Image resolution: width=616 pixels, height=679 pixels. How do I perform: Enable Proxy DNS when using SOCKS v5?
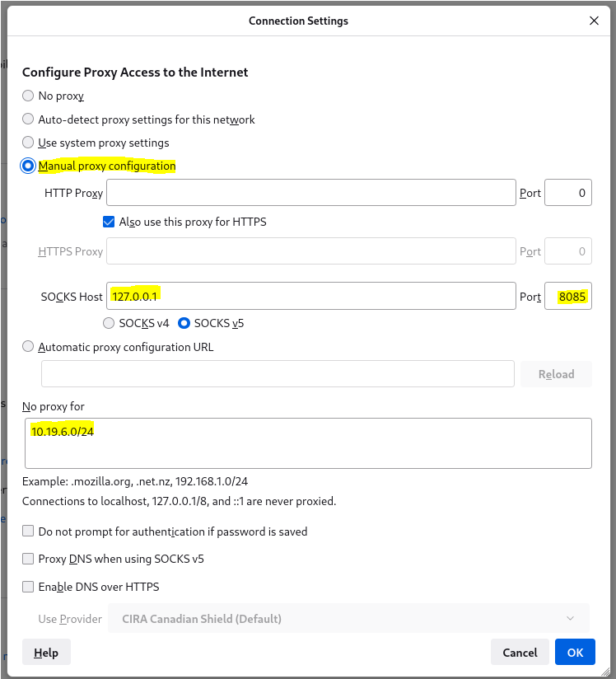(x=29, y=559)
